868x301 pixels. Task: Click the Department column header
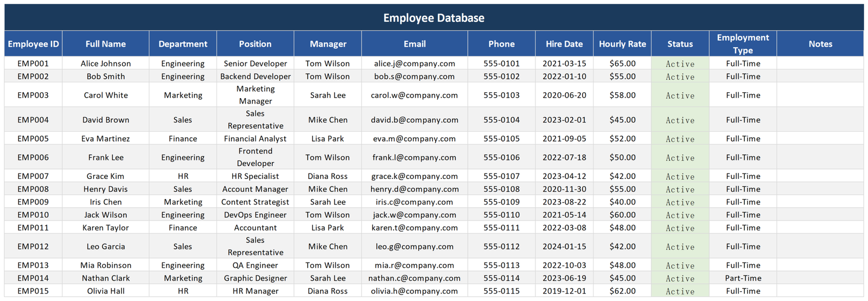[x=183, y=44]
